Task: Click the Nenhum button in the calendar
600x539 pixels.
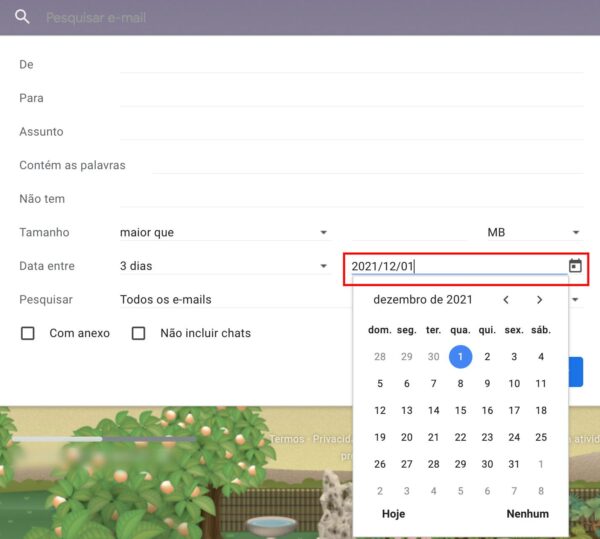Action: coord(527,514)
